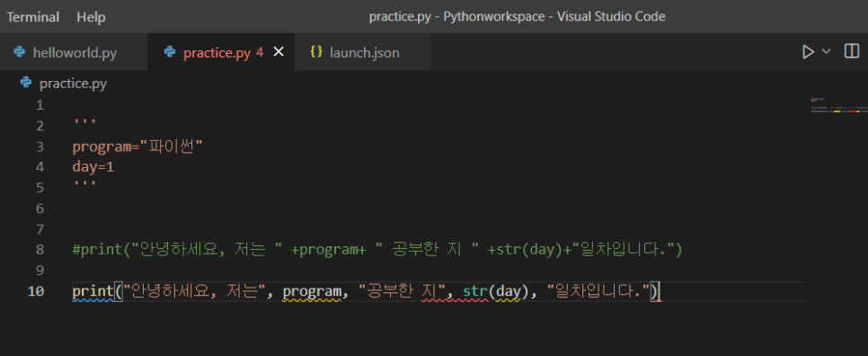This screenshot has height=356, width=868.
Task: Click the day=1 line
Action: (x=93, y=167)
